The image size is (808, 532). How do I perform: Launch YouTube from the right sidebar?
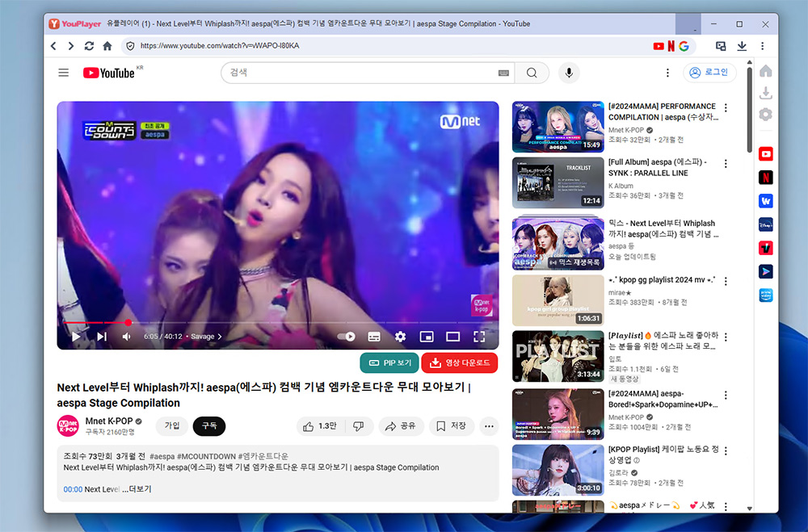tap(766, 154)
